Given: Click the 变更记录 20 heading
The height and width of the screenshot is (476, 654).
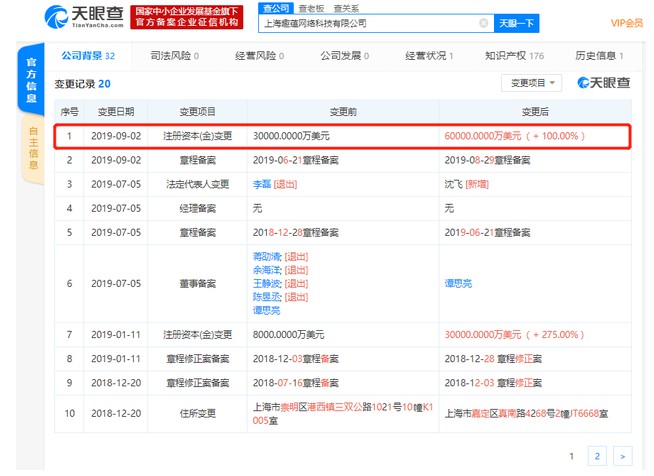Looking at the screenshot, I should [x=83, y=84].
